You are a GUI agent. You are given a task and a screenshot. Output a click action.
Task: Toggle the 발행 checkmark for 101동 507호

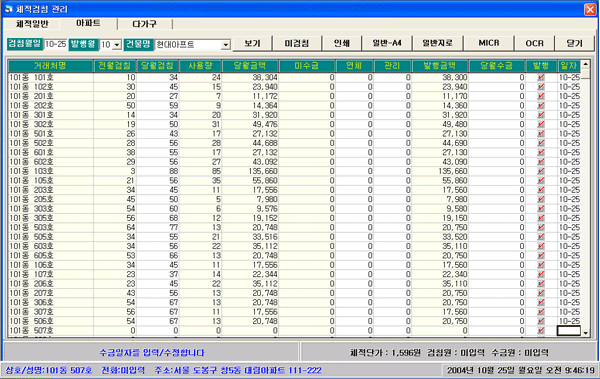tap(541, 331)
